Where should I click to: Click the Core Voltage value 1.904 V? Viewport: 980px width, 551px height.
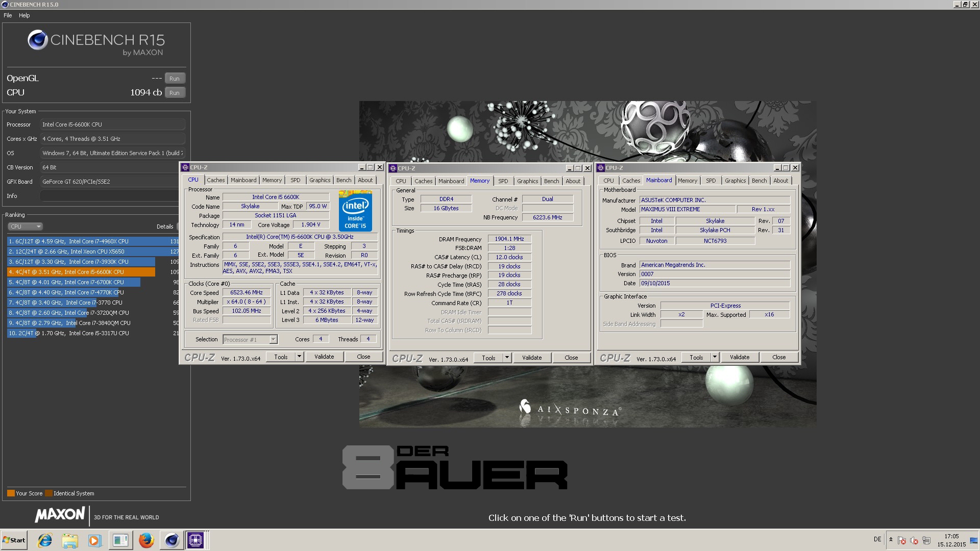tap(311, 225)
